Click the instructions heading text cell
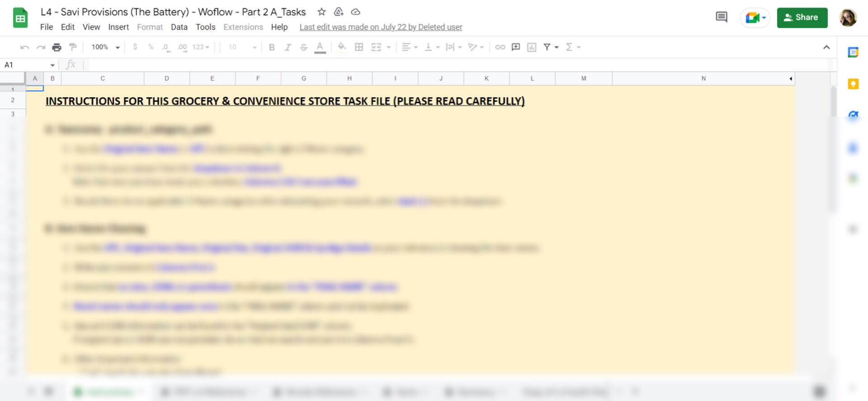This screenshot has height=401, width=868. point(285,101)
